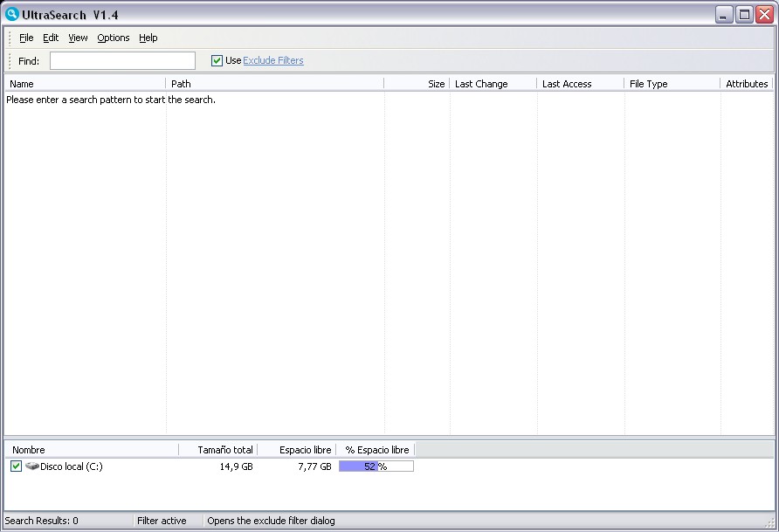This screenshot has height=532, width=779.
Task: Open the Help menu
Action: 148,38
